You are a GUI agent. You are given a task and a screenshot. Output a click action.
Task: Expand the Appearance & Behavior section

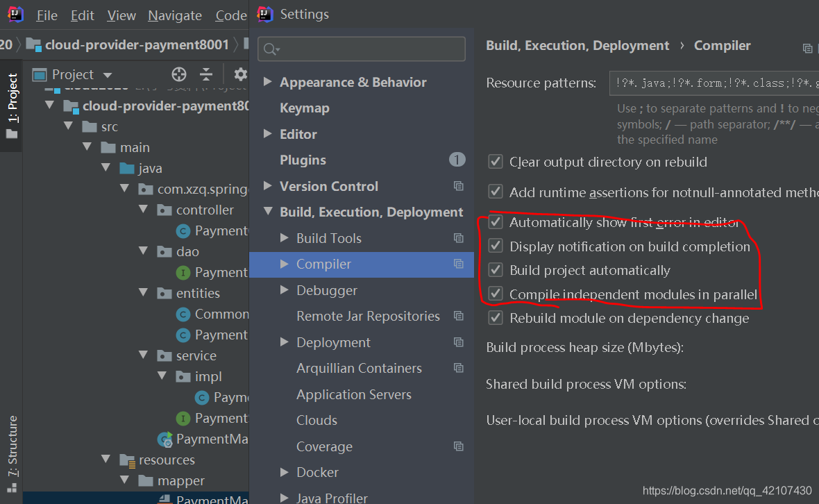click(269, 82)
